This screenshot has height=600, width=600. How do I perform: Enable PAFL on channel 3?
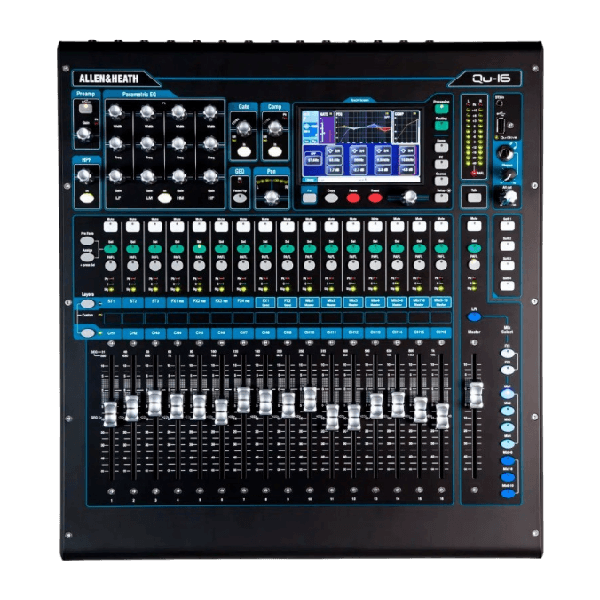coord(155,266)
